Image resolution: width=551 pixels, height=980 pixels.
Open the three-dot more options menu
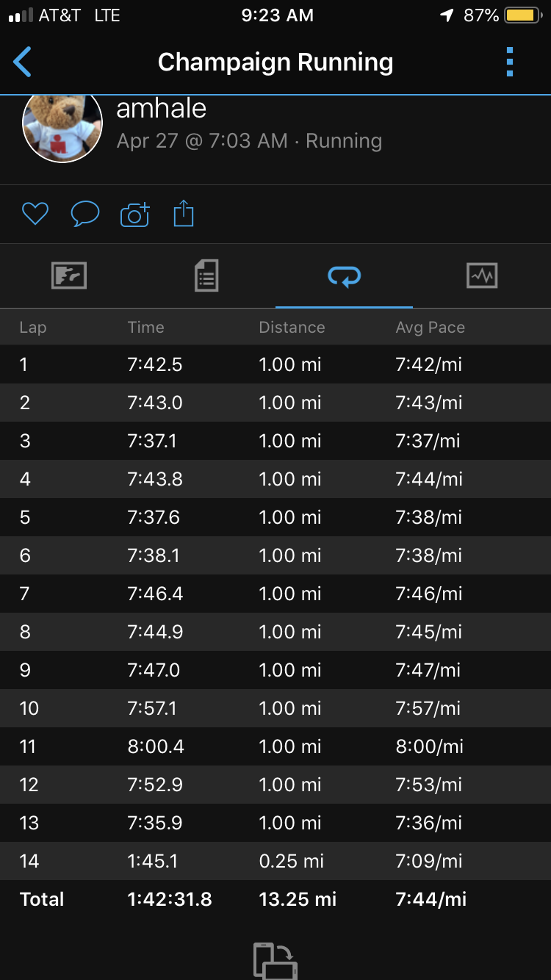pyautogui.click(x=510, y=62)
